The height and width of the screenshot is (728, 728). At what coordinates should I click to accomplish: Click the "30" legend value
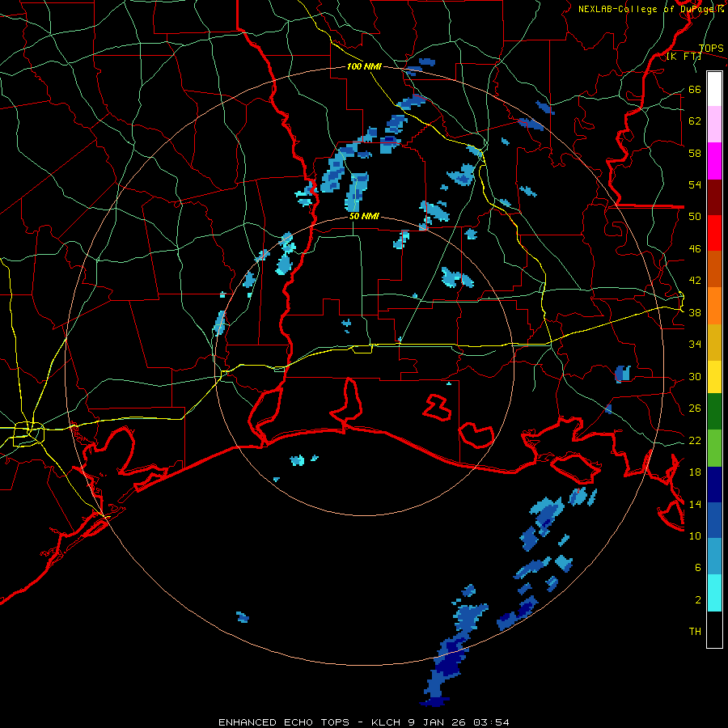coord(695,376)
